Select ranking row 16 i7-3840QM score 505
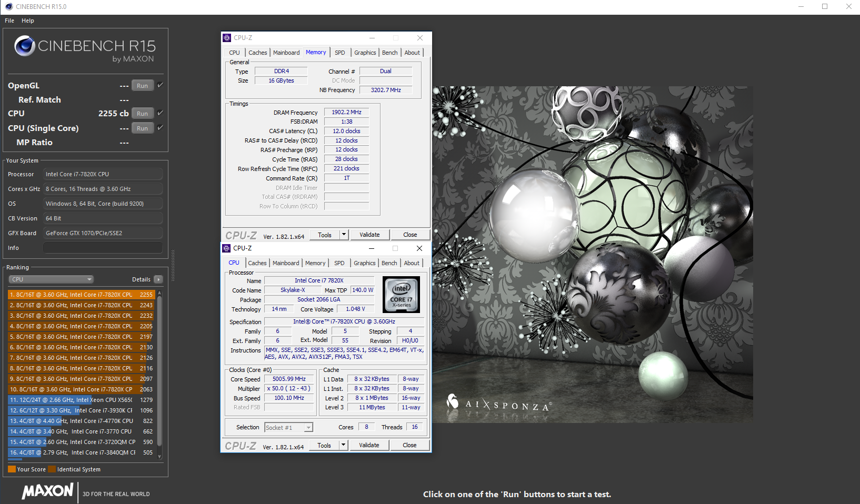The width and height of the screenshot is (860, 504). tap(81, 452)
